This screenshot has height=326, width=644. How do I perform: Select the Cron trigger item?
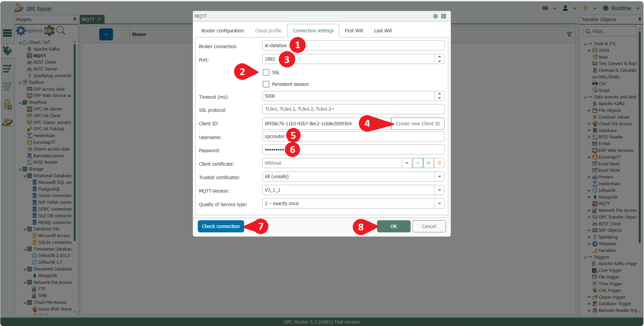coord(610,270)
